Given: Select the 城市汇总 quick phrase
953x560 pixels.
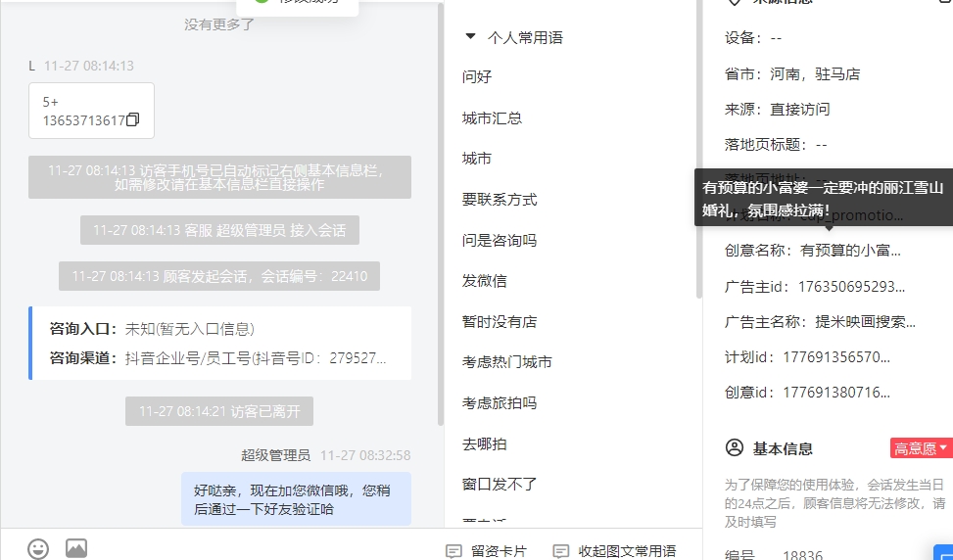Looking at the screenshot, I should point(492,117).
